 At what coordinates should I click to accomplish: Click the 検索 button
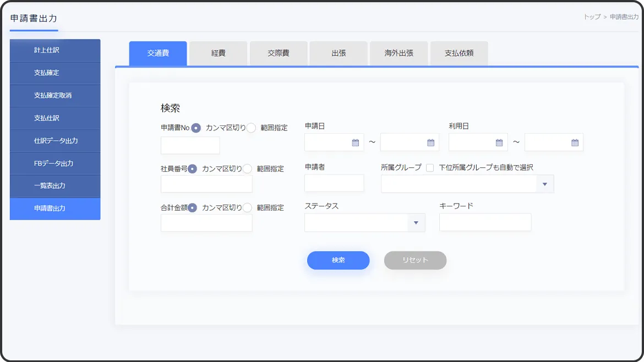338,260
